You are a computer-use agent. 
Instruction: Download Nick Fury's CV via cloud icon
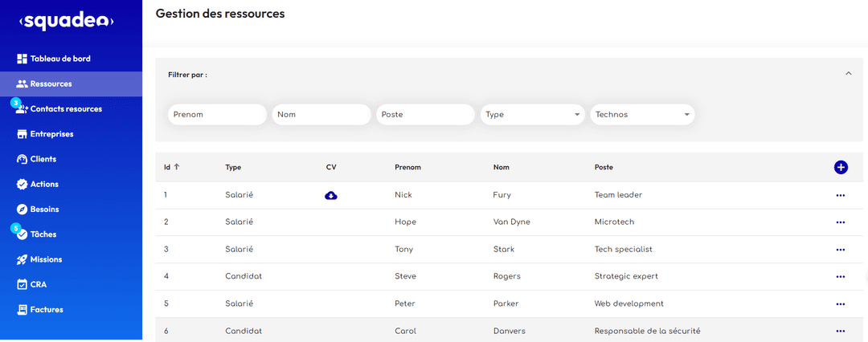(x=330, y=195)
